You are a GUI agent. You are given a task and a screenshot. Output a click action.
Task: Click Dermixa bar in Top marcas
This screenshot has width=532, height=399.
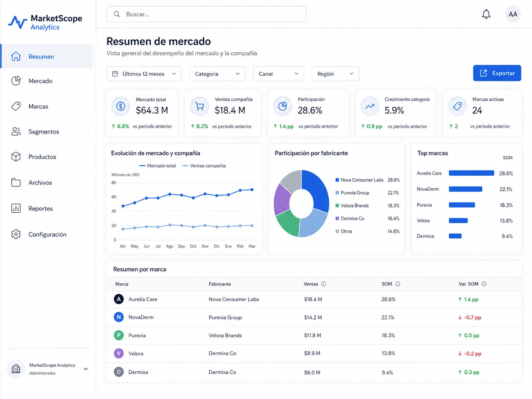(455, 236)
